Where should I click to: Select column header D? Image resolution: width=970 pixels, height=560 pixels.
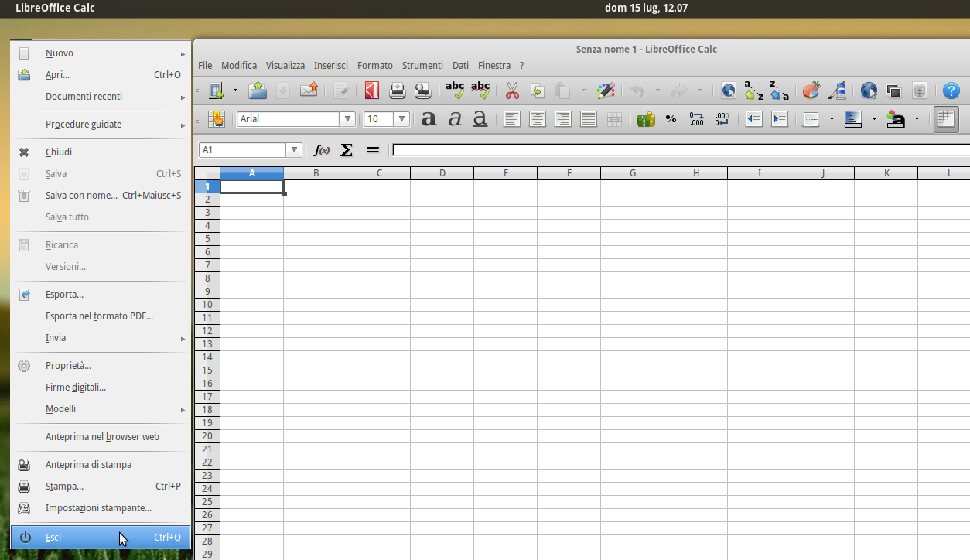click(442, 173)
